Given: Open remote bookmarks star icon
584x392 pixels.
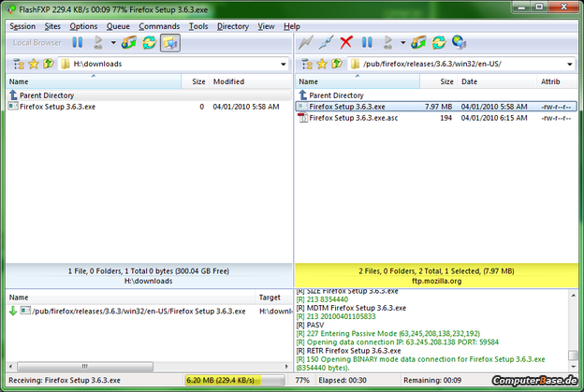Looking at the screenshot, I should click(322, 64).
